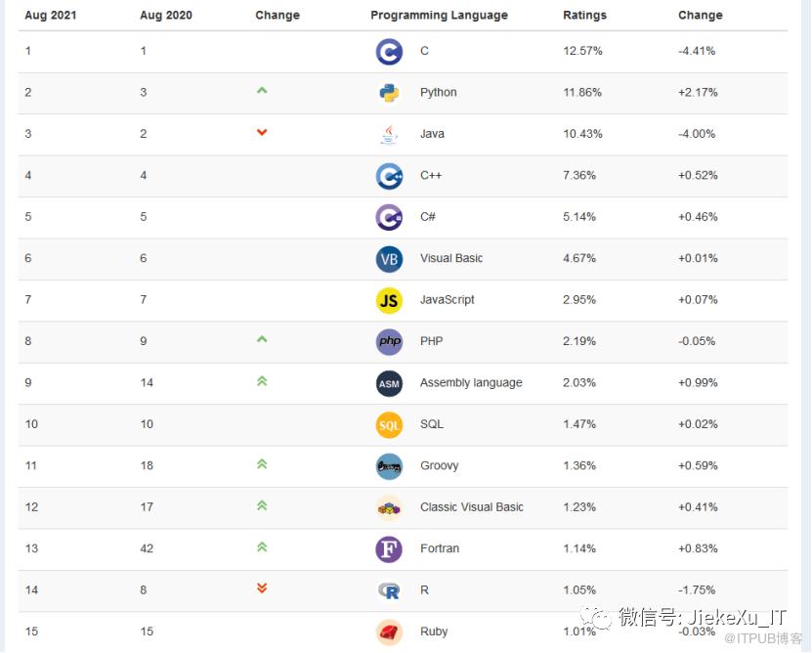Click the Python logo icon

(x=389, y=93)
